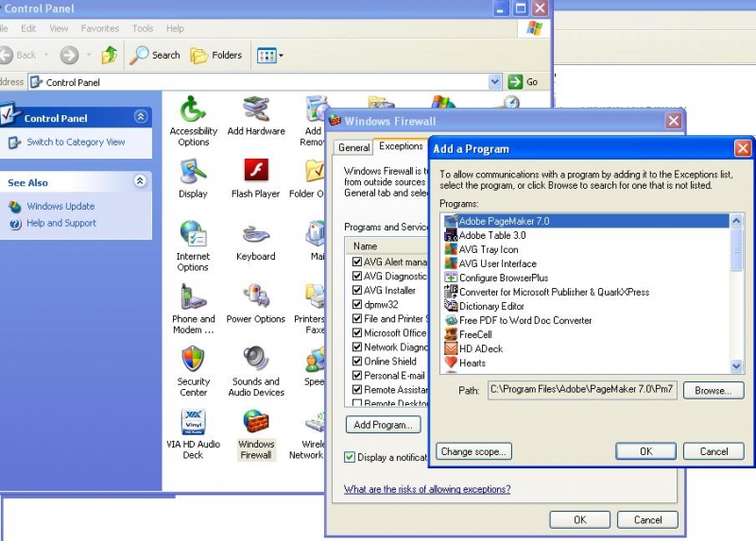The width and height of the screenshot is (756, 541).
Task: Open the Flash Player icon
Action: (x=255, y=171)
